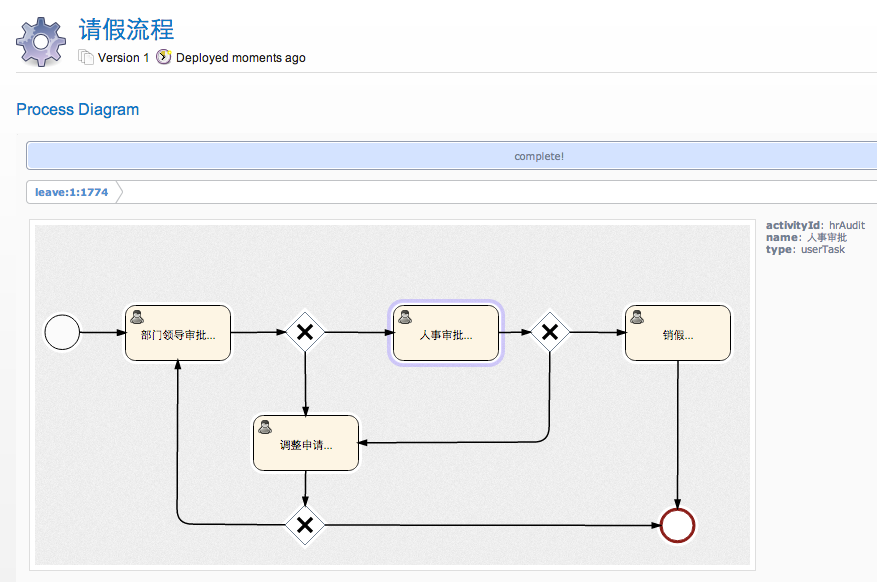Screen dimensions: 877x582
Task: Select the gateway below 调整申请 task
Action: 305,524
